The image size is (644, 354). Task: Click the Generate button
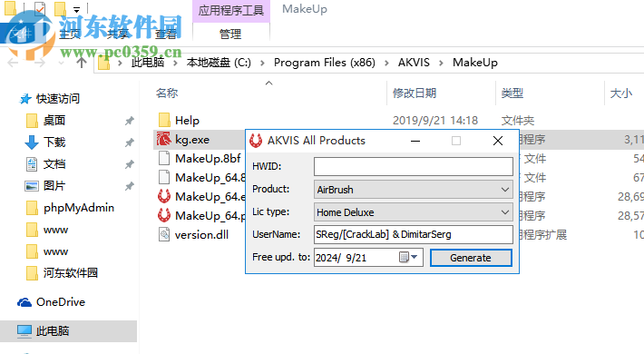pos(471,258)
